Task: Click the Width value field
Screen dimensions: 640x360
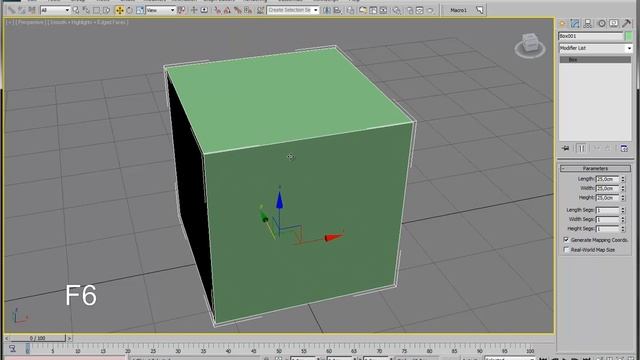Action: [607, 188]
